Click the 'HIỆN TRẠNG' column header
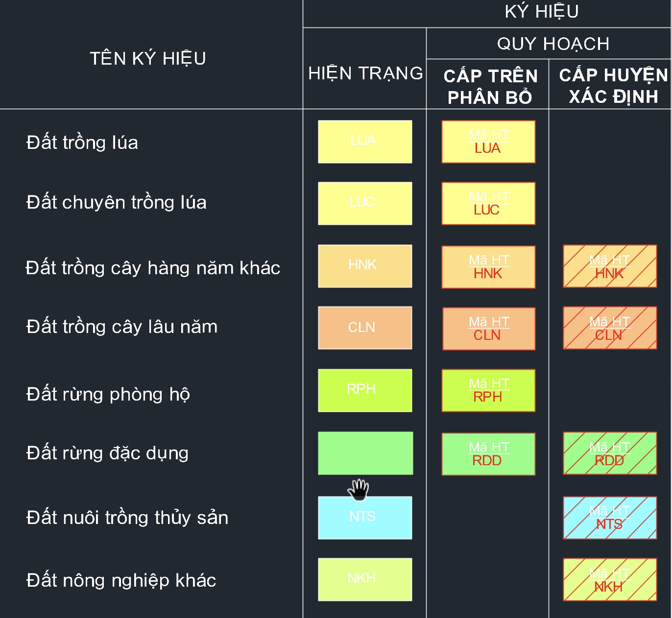 (x=365, y=73)
